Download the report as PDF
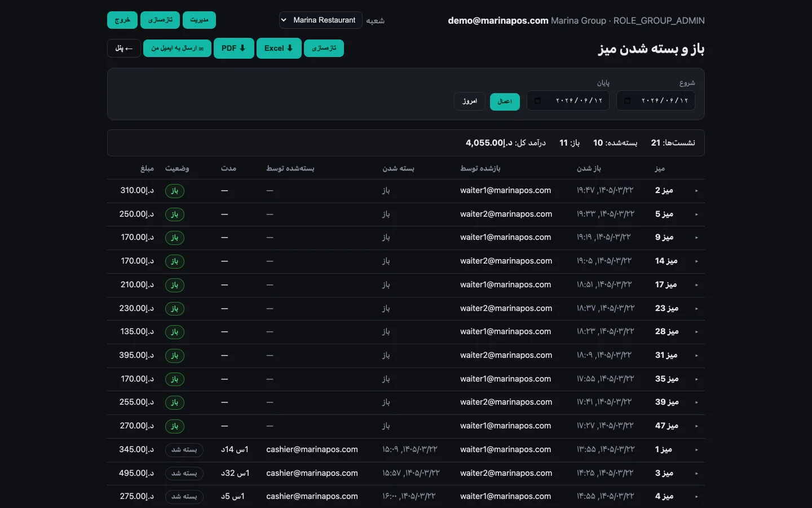 (x=233, y=48)
